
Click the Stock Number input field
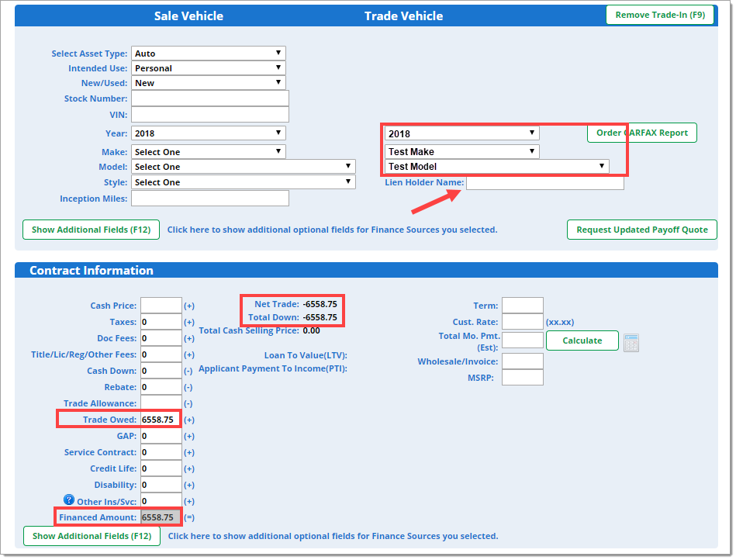coord(209,99)
